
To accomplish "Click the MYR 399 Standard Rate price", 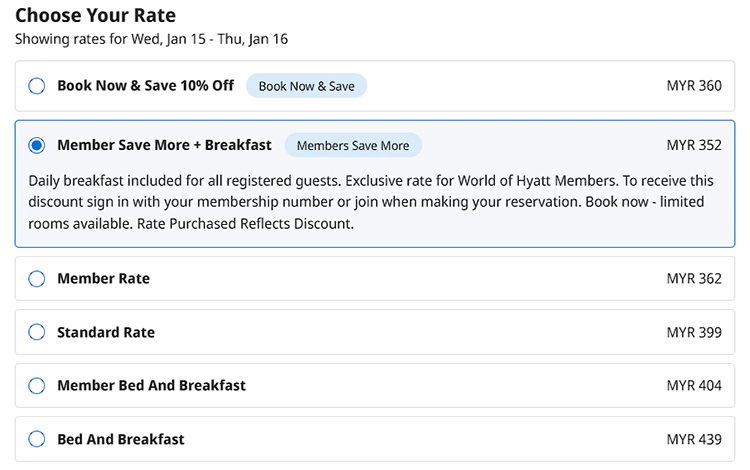I will 693,332.
